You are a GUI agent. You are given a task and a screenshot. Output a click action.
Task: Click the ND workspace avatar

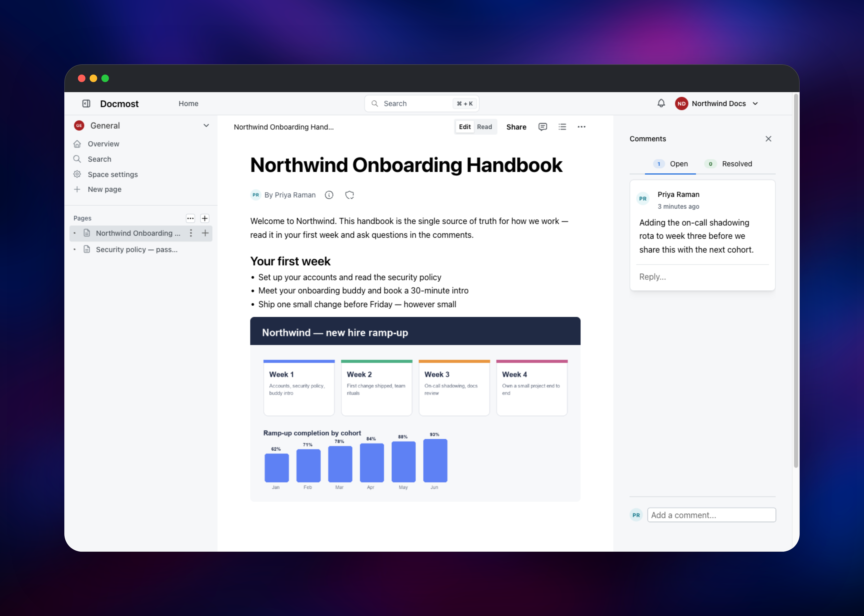point(681,104)
